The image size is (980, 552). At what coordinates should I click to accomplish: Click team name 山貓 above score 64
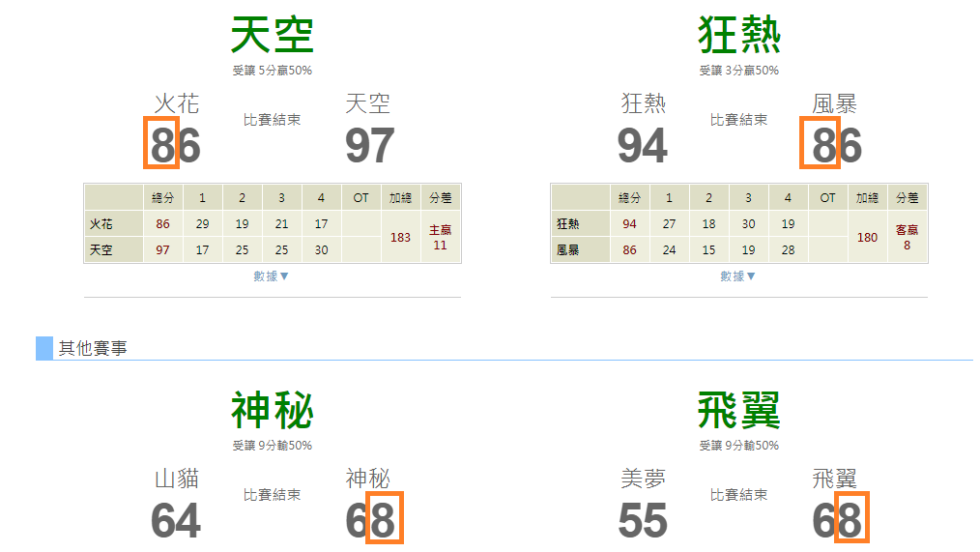pyautogui.click(x=177, y=479)
